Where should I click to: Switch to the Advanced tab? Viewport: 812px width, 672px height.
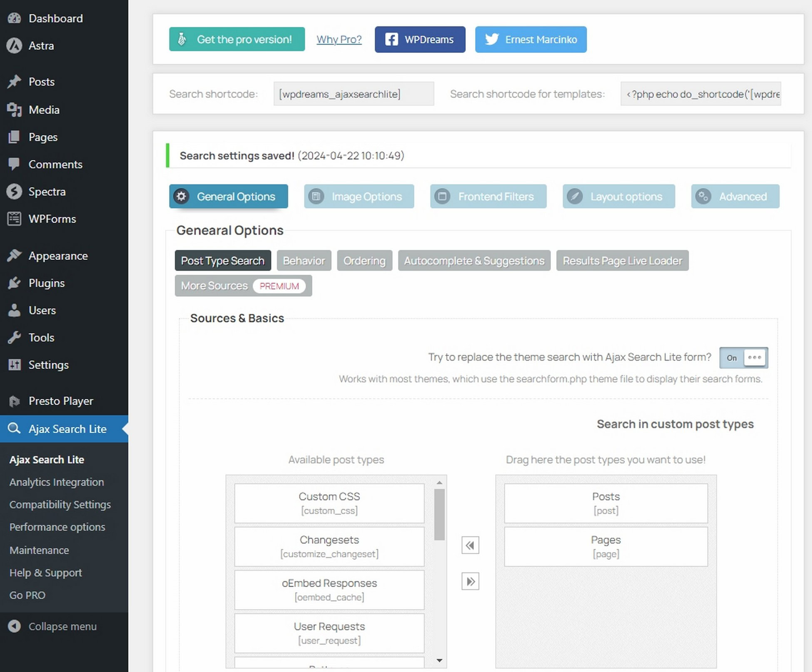click(x=735, y=196)
